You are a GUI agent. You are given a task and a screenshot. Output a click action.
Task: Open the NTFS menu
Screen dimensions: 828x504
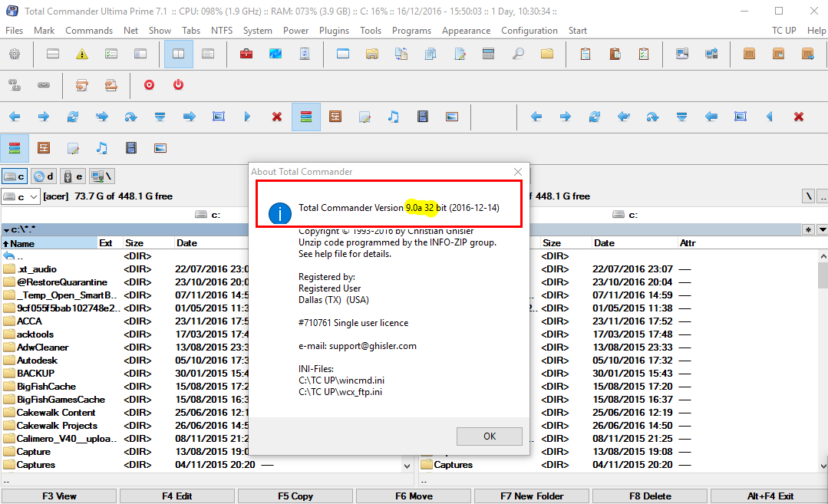(222, 31)
